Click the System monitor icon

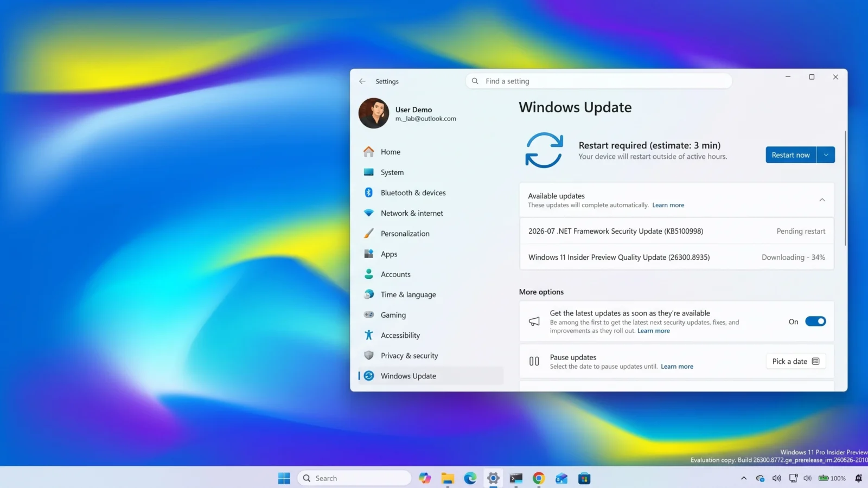[369, 172]
